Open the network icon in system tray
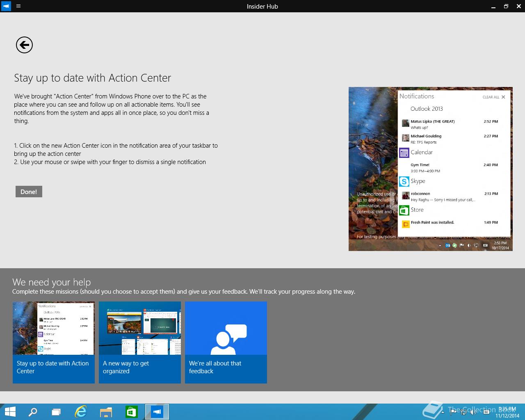The image size is (525, 420). 463,412
